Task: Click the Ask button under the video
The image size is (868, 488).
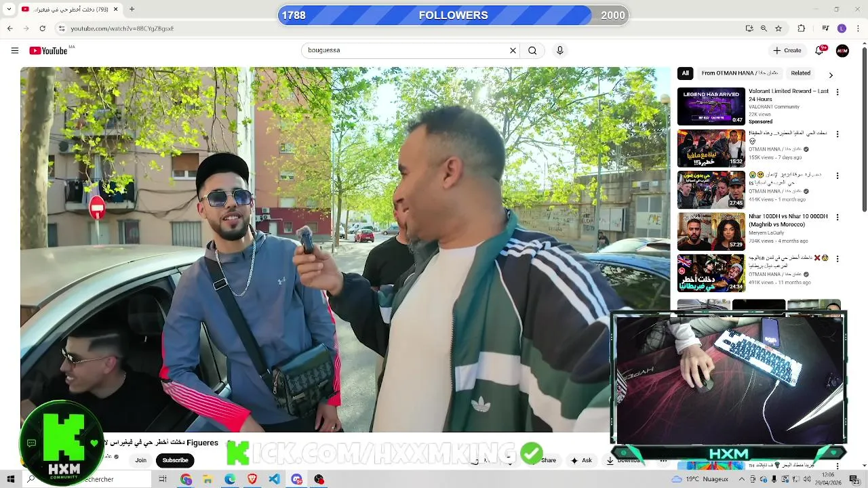Action: click(x=581, y=460)
